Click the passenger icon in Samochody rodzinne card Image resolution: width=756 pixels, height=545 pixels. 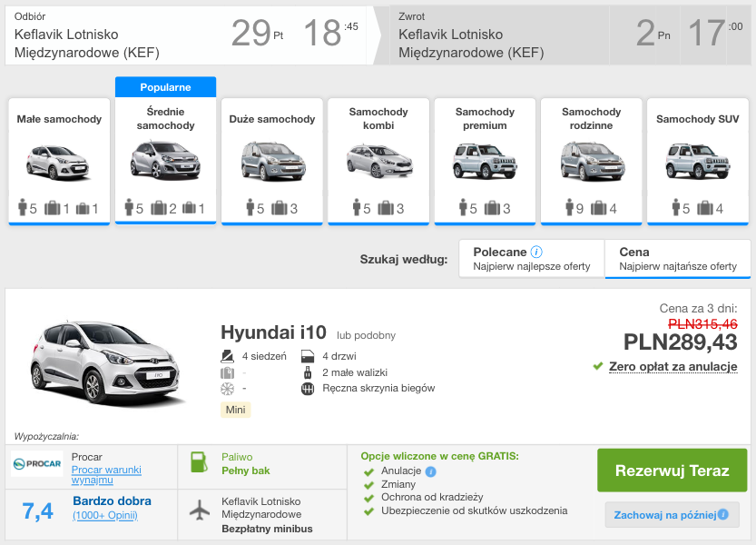(x=570, y=207)
